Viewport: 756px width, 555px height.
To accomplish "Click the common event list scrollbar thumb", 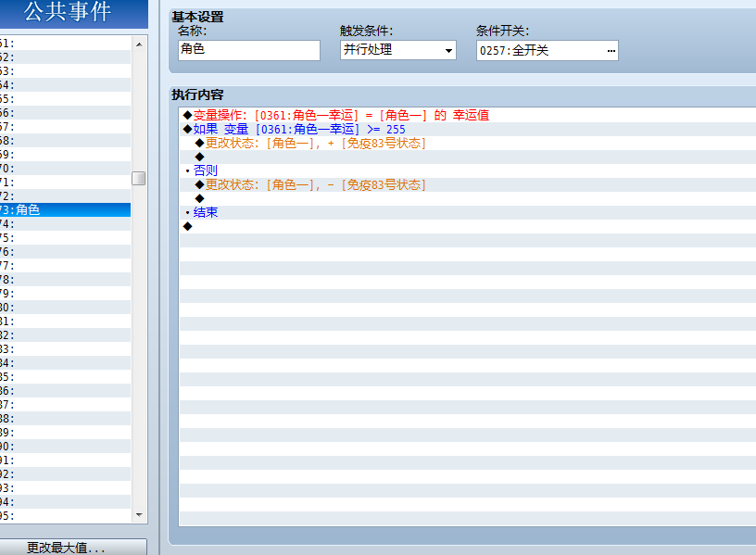I will pyautogui.click(x=139, y=179).
